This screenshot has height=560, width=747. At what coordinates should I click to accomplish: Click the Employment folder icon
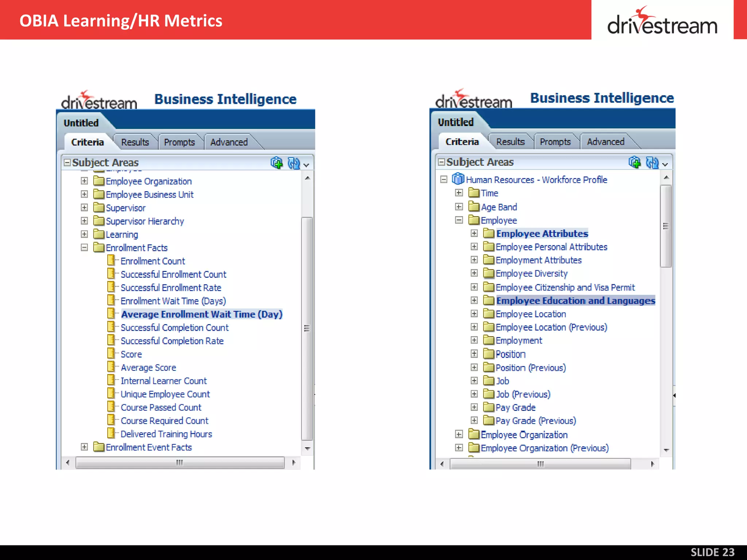[x=489, y=340]
